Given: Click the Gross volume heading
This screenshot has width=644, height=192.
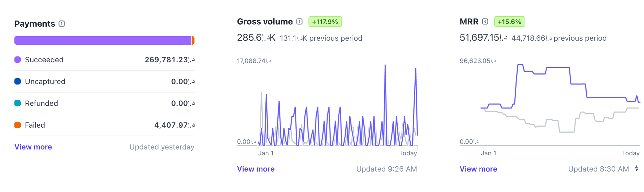Looking at the screenshot, I should (265, 22).
